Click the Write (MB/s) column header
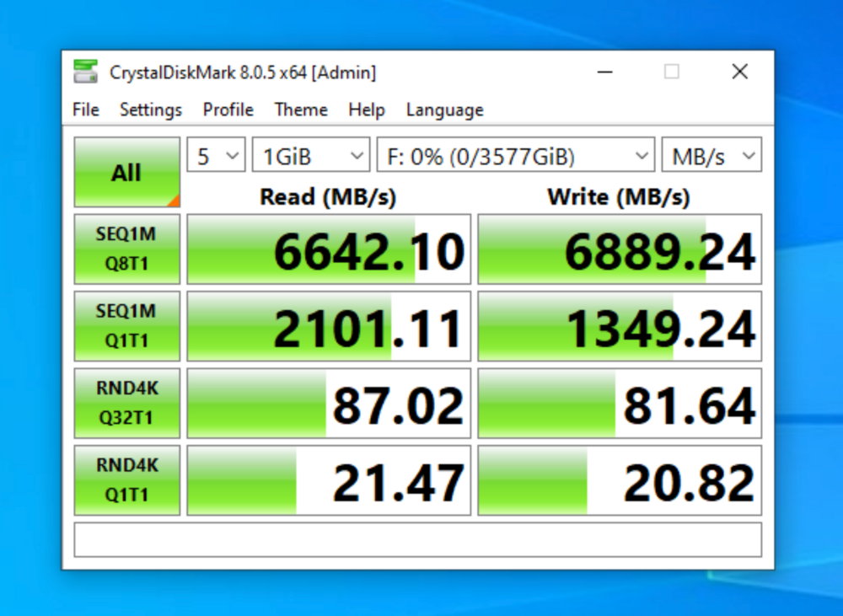843x616 pixels. (x=618, y=196)
